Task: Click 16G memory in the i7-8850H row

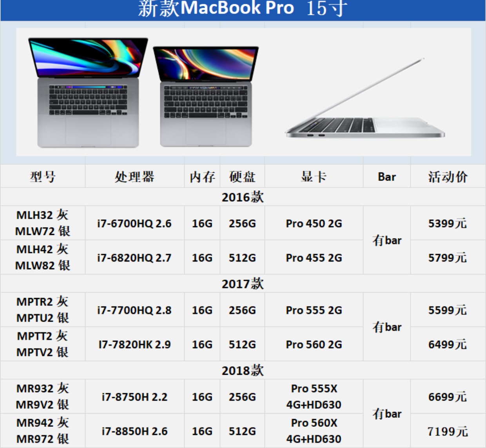Action: point(202,432)
